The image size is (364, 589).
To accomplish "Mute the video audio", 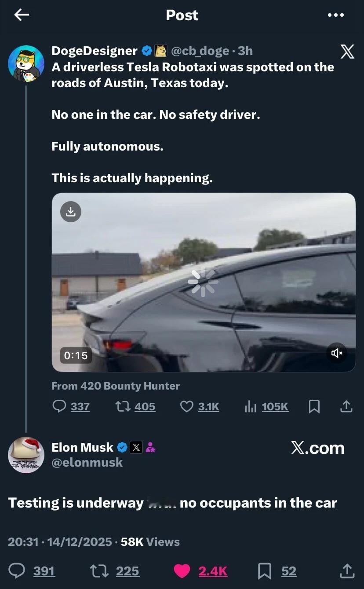I will pos(336,353).
